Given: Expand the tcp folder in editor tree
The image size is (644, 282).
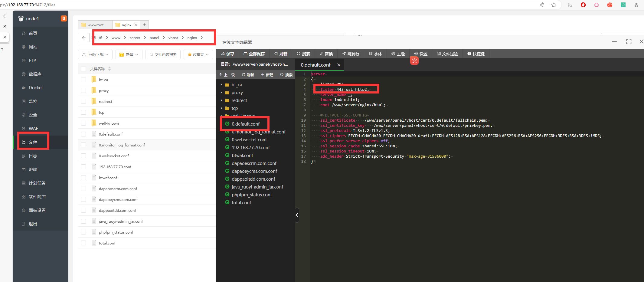Looking at the screenshot, I should click(221, 108).
